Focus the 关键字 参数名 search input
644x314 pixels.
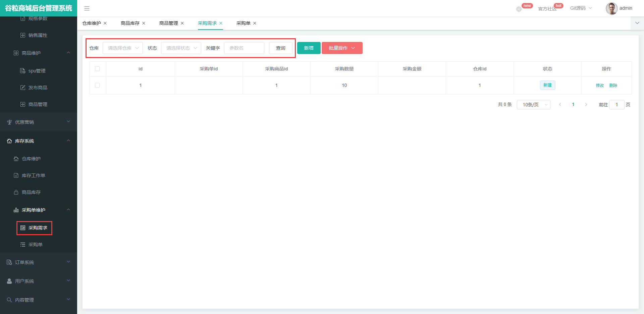click(x=244, y=48)
